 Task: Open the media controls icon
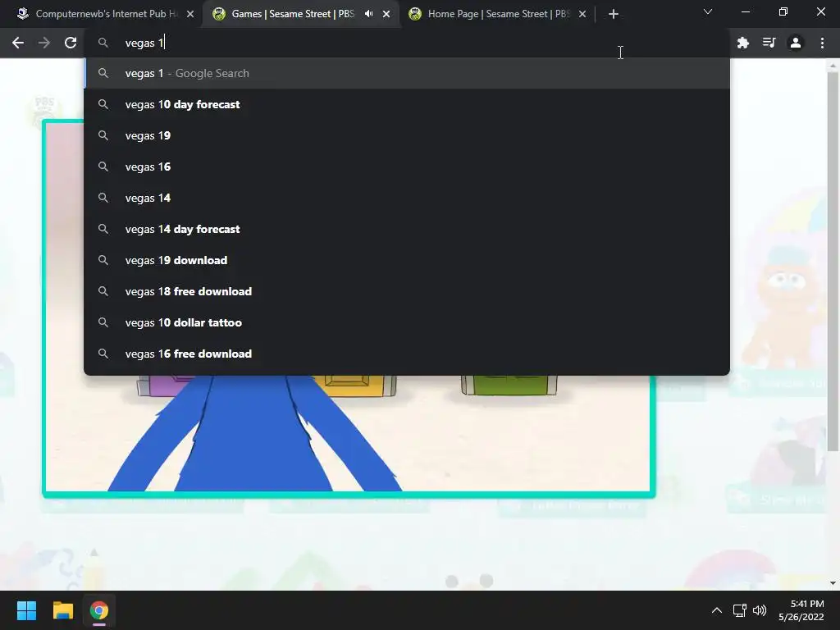click(769, 43)
